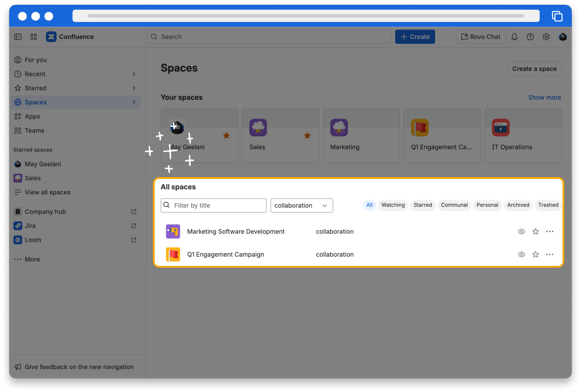Screen dimensions: 581x392
Task: Click the Show more link
Action: pyautogui.click(x=544, y=98)
